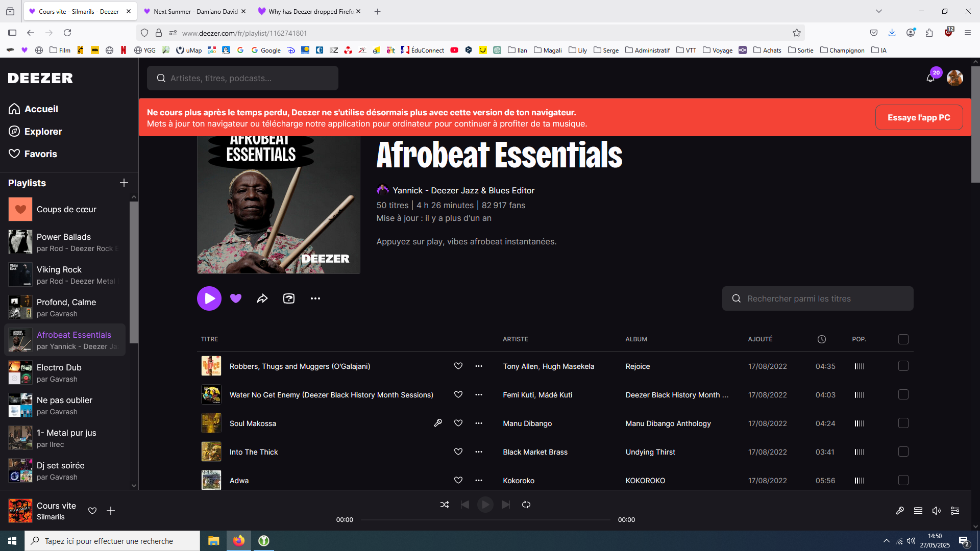The height and width of the screenshot is (551, 980).
Task: Skip to the previous track
Action: click(x=465, y=505)
